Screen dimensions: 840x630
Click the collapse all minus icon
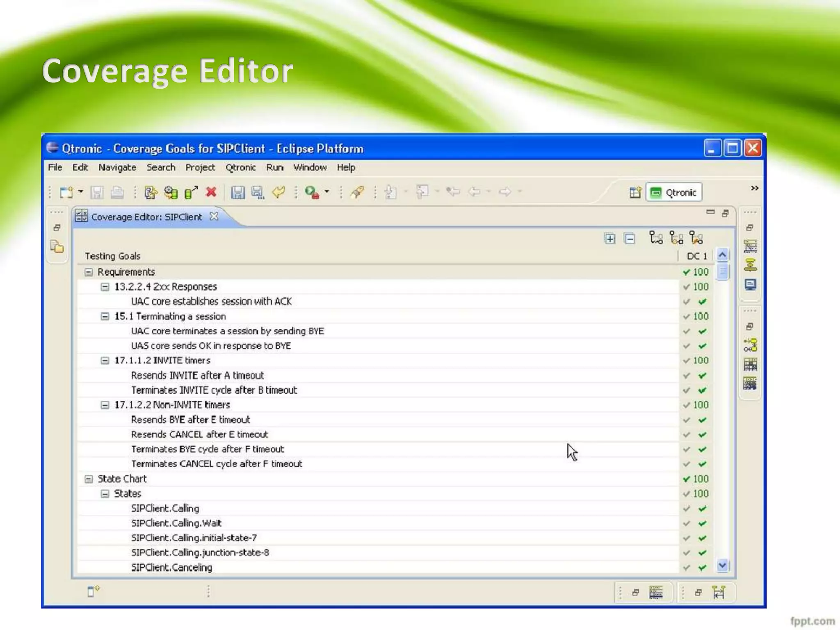tap(630, 238)
